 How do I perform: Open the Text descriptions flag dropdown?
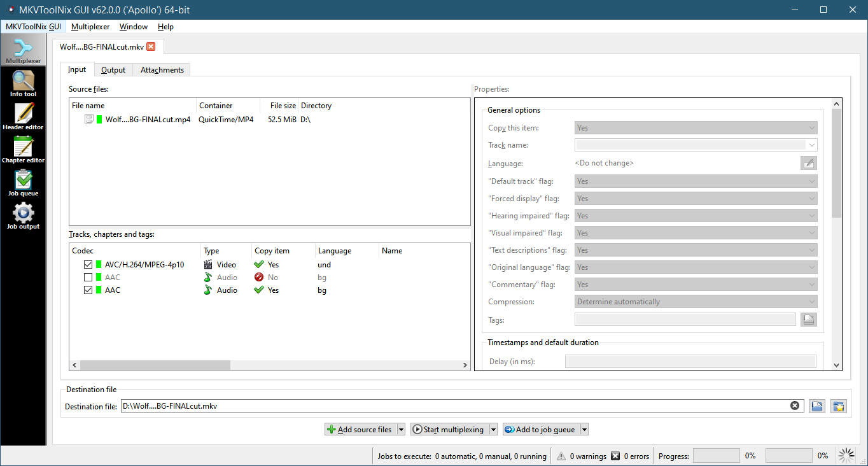coord(696,250)
